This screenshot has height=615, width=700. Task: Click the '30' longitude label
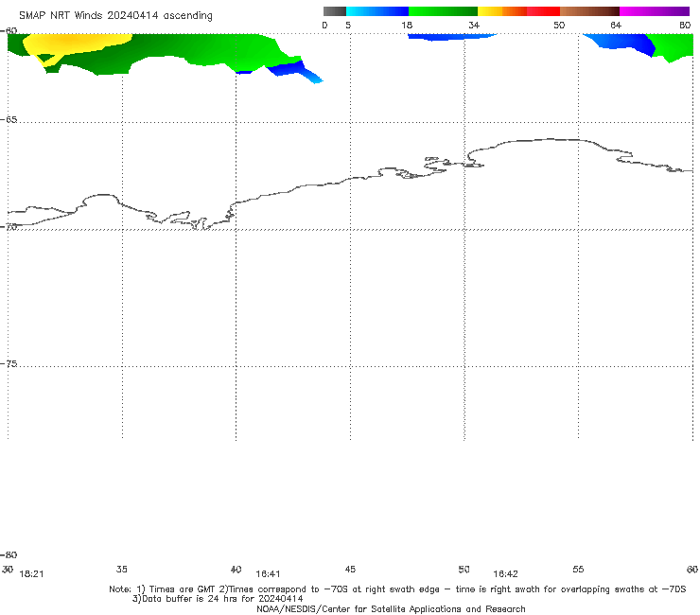tap(8, 570)
